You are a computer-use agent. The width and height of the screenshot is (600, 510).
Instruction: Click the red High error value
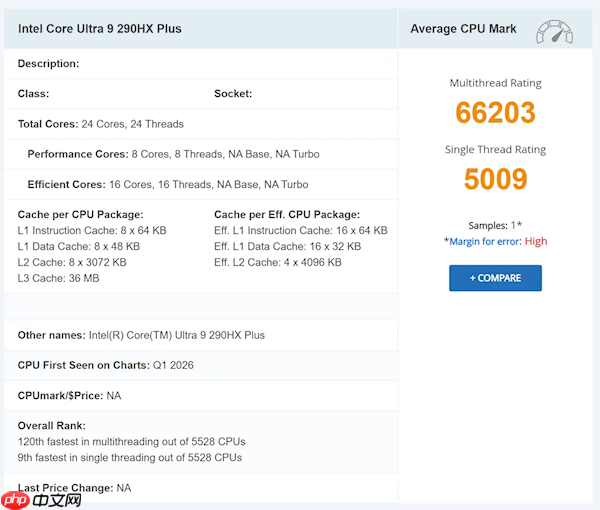[x=536, y=241]
